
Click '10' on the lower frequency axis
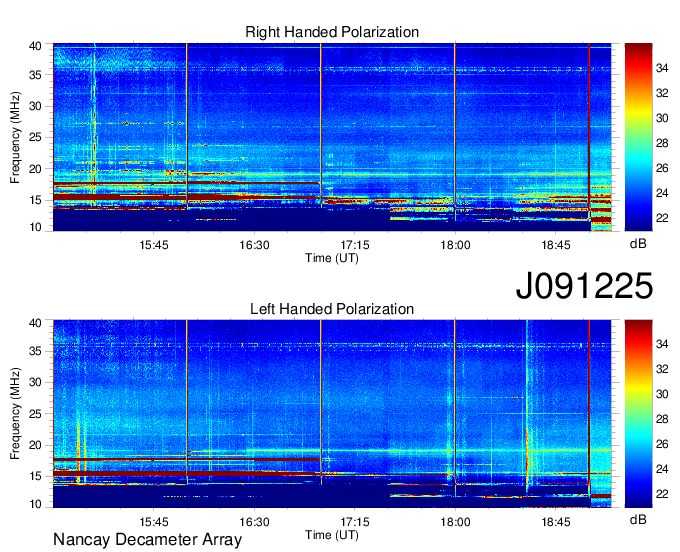point(35,504)
